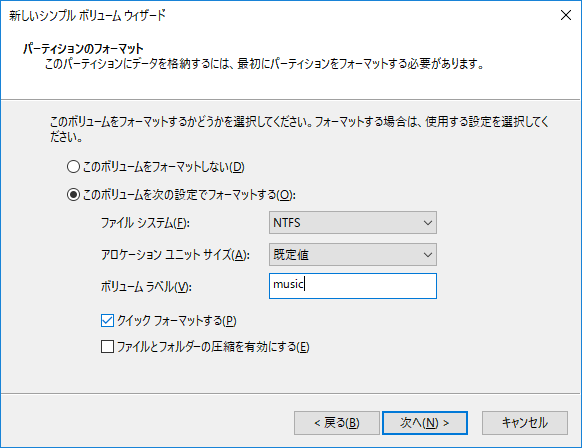Screen dimensions: 582x448
Task: Uncheck the クイック フォーマットする checkbox
Action: [x=107, y=320]
